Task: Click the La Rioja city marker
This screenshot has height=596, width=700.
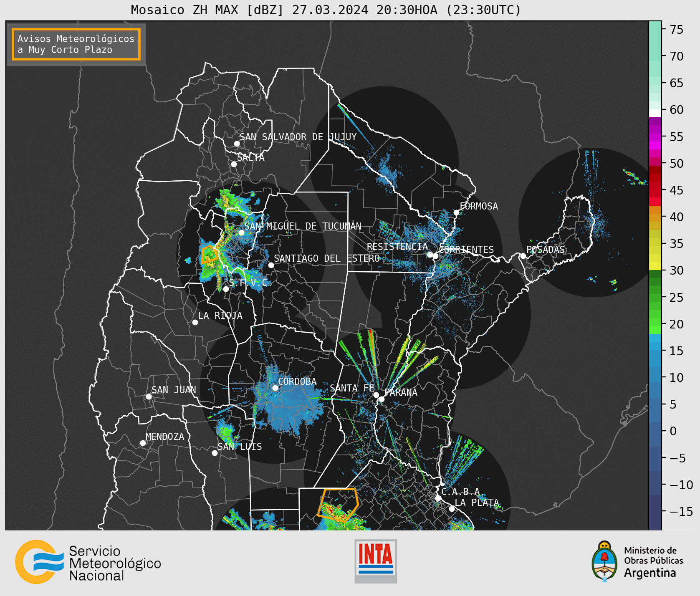Action: click(x=195, y=322)
